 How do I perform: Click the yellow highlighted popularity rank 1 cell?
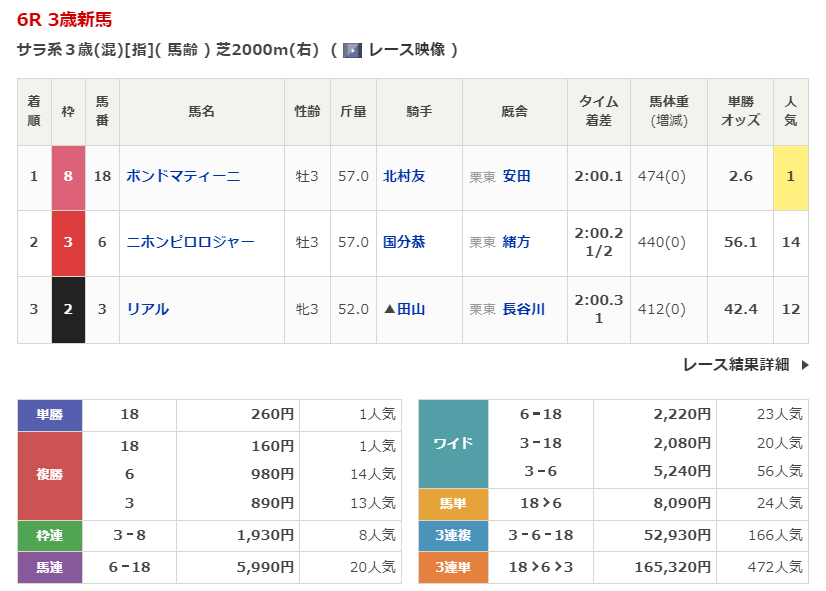click(x=790, y=176)
